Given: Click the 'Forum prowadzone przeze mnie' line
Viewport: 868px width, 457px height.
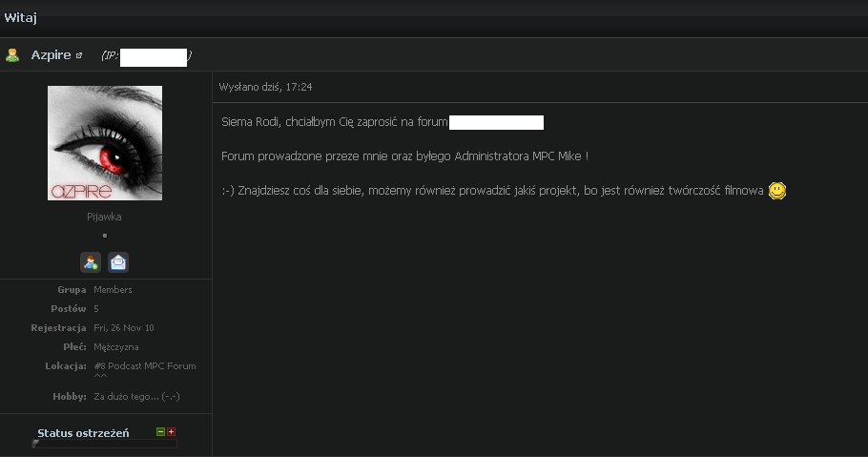Looking at the screenshot, I should tap(404, 156).
